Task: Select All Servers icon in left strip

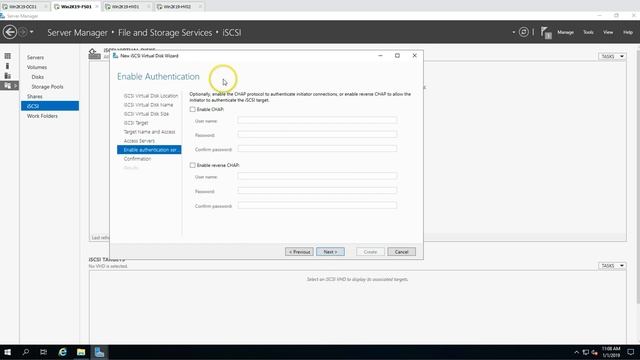Action: 7,76
